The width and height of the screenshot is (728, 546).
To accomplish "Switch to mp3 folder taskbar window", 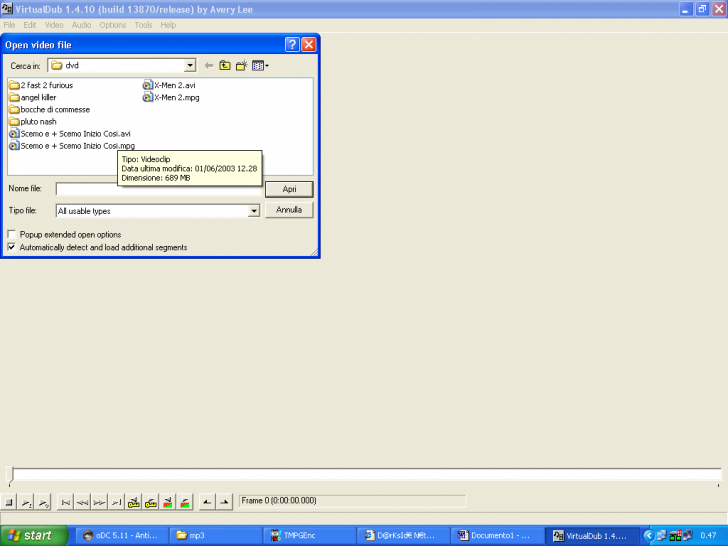I will pos(215,536).
